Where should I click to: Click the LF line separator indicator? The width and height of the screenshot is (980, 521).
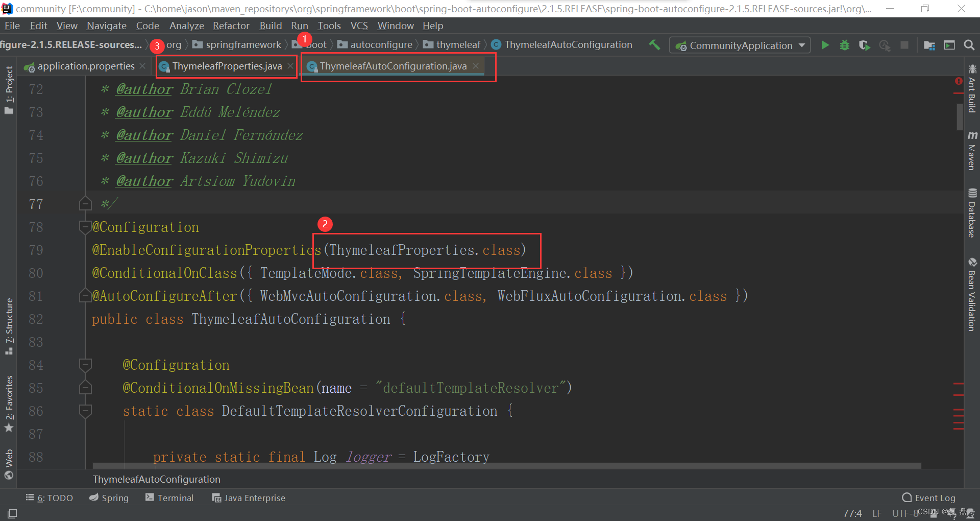pyautogui.click(x=876, y=513)
